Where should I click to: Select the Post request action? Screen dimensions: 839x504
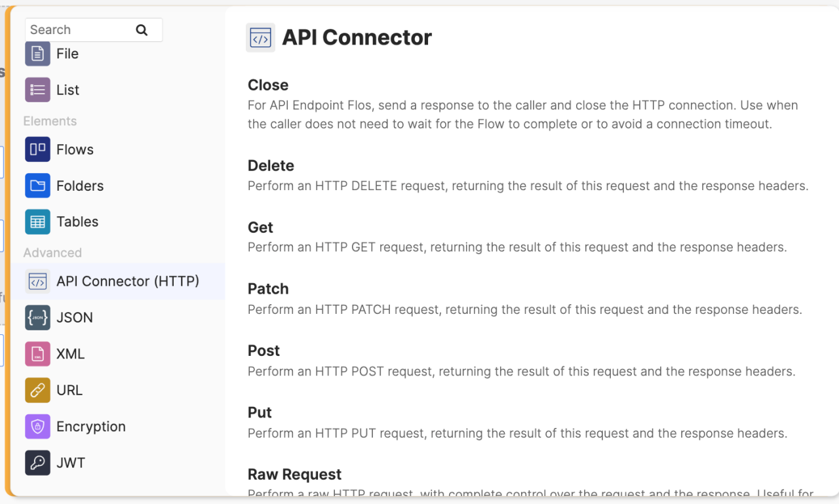click(263, 350)
